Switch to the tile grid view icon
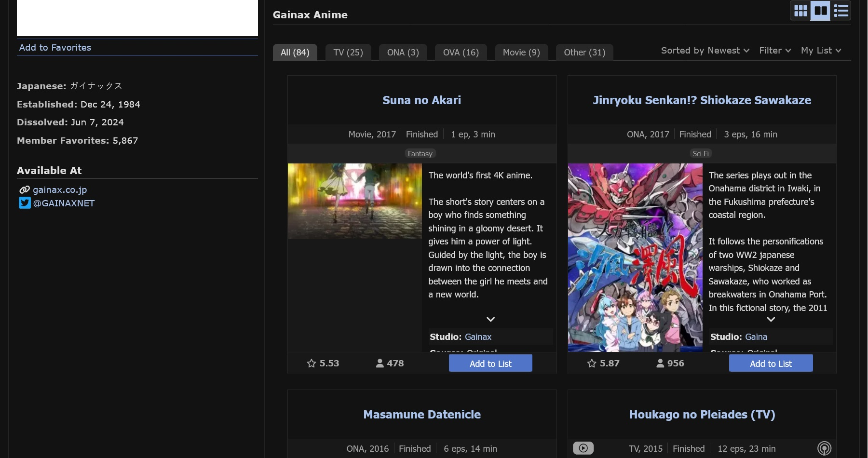The width and height of the screenshot is (868, 458). pyautogui.click(x=800, y=11)
